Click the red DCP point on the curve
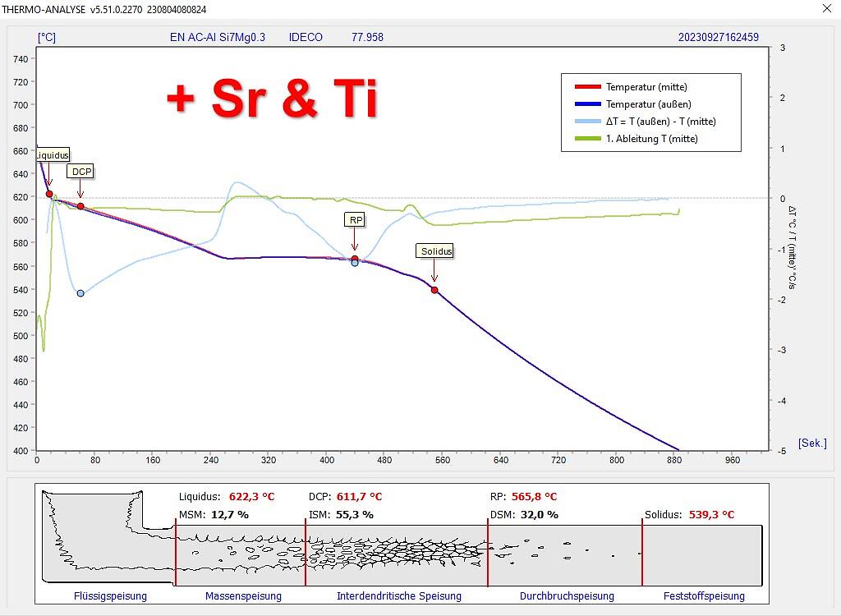841x616 pixels. [x=80, y=207]
